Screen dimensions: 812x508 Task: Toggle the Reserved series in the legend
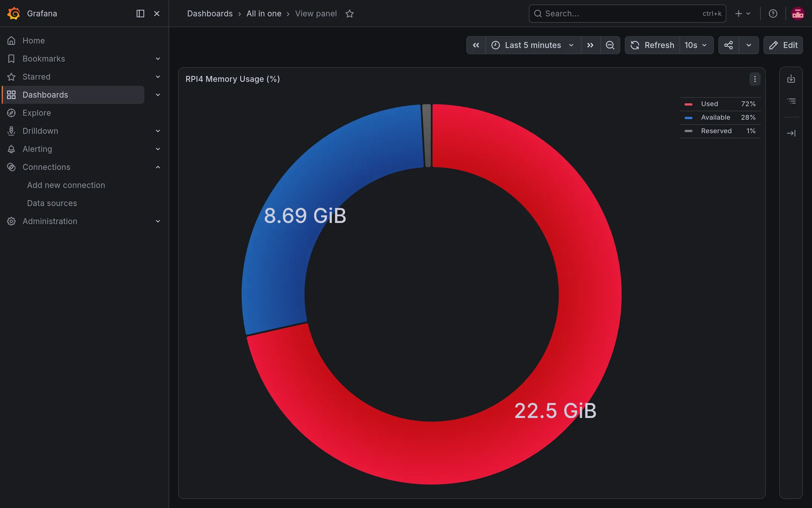click(716, 131)
